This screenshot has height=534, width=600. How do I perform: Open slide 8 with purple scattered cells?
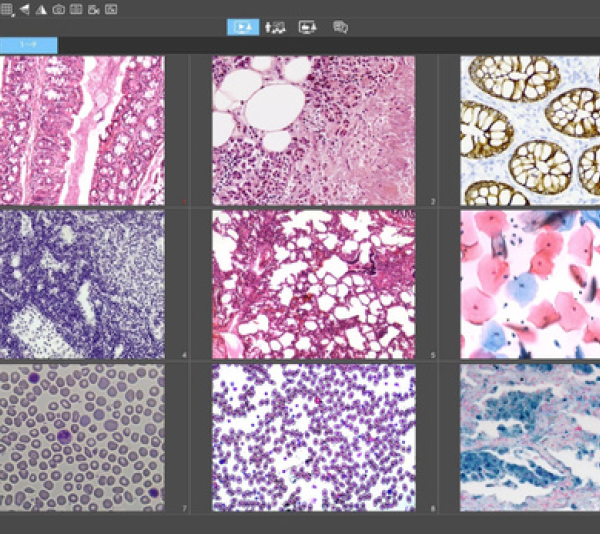coord(313,437)
